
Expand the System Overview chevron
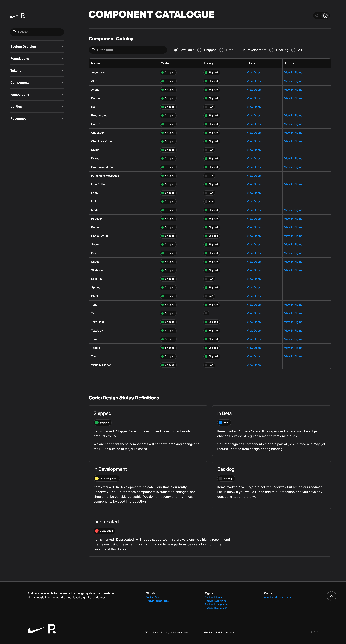(62, 47)
